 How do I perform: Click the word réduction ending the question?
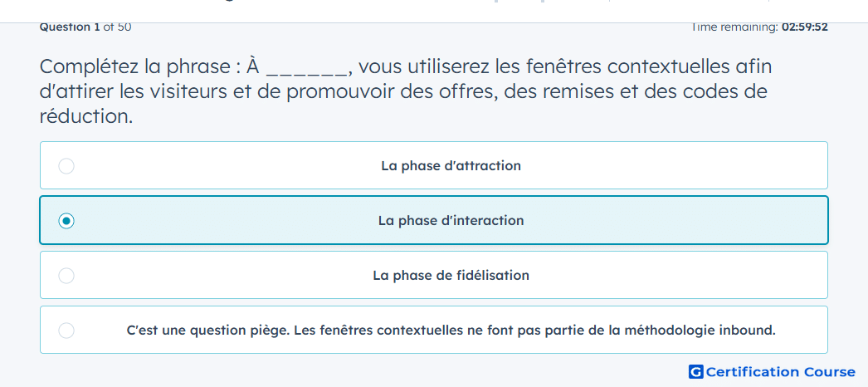[86, 116]
